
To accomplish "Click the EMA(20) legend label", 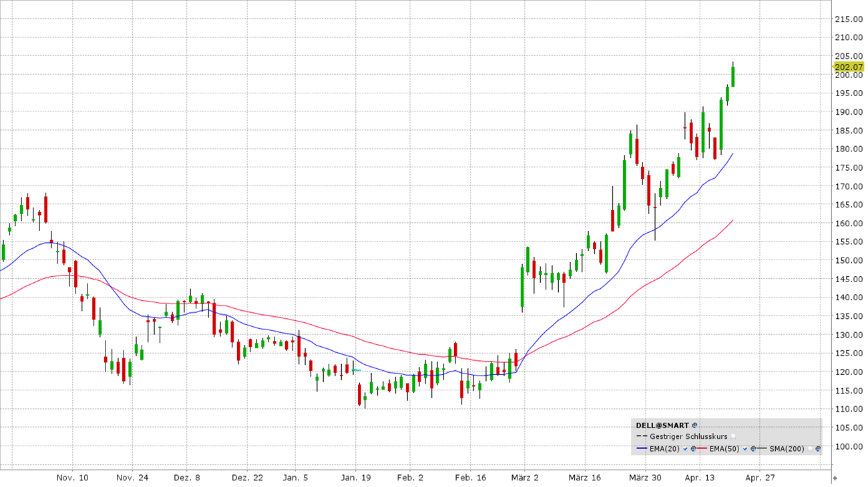I will click(x=664, y=449).
